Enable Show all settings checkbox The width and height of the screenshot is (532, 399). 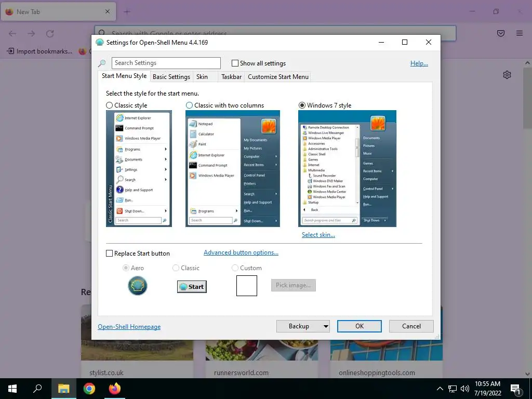235,63
